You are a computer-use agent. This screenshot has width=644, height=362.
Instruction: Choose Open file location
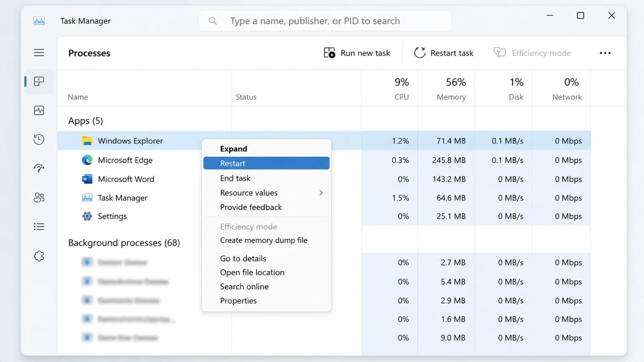(x=266, y=272)
